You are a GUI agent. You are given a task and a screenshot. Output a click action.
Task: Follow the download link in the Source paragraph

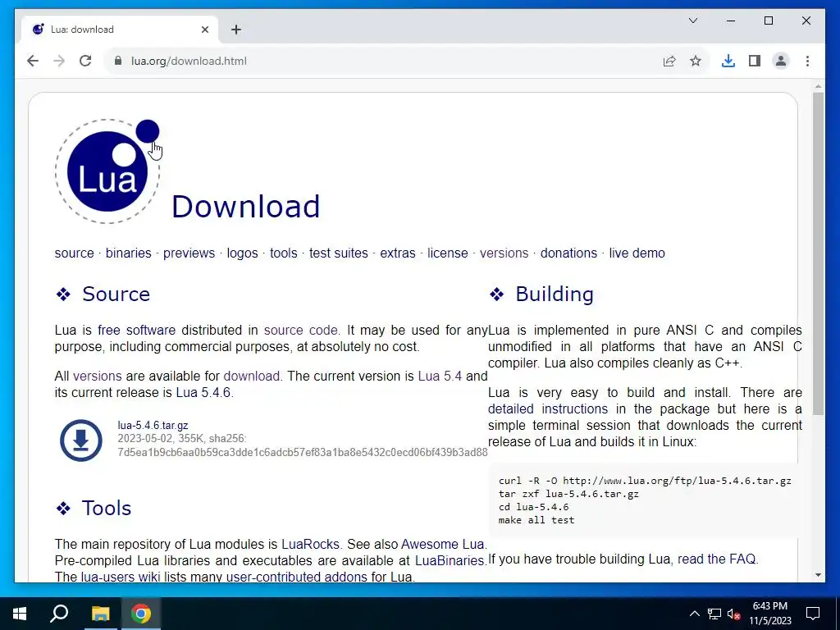point(252,376)
